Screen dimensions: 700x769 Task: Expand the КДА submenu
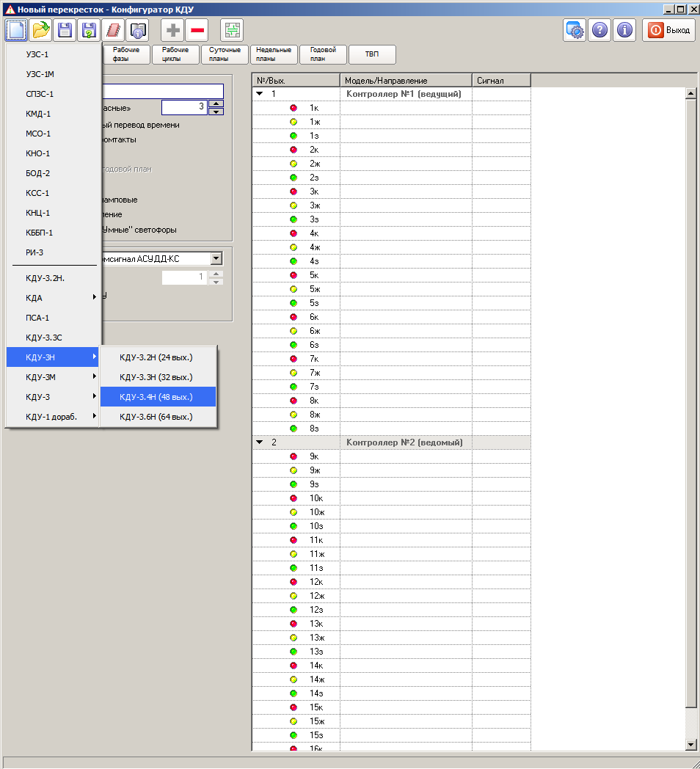tap(53, 298)
